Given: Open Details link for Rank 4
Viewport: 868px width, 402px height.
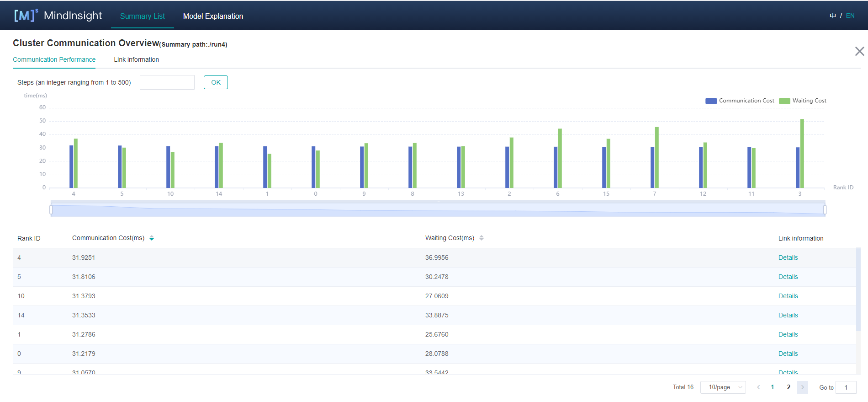Looking at the screenshot, I should (788, 257).
